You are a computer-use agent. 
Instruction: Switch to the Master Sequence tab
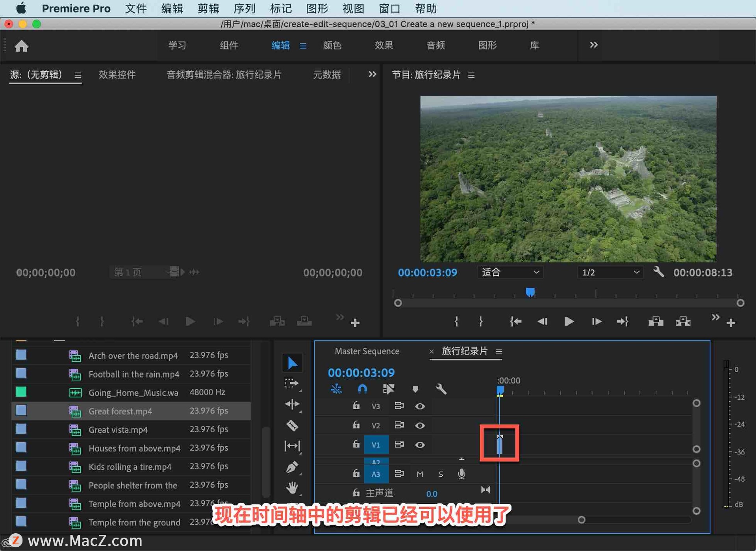pyautogui.click(x=367, y=351)
